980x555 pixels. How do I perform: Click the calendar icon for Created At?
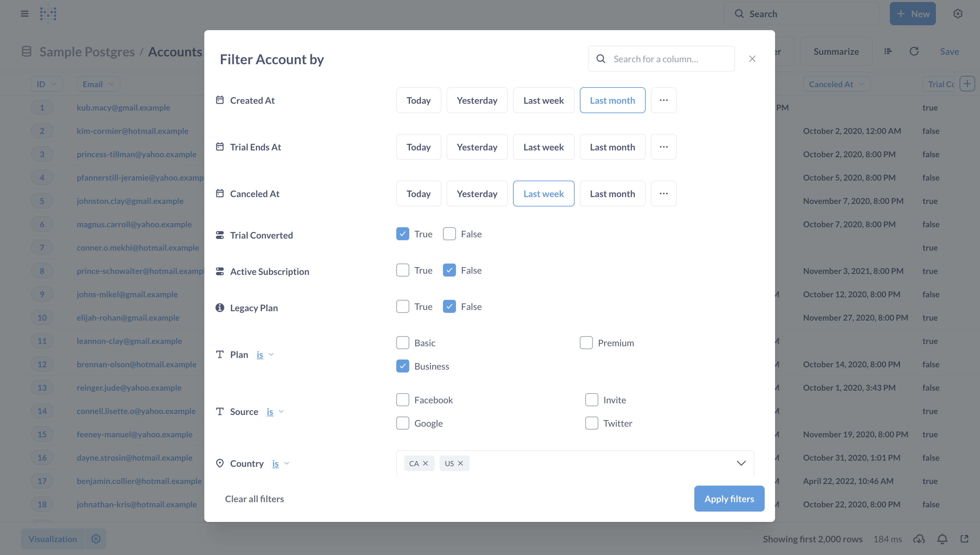point(220,100)
